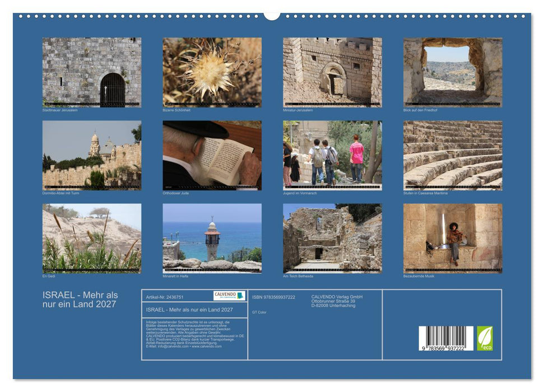This screenshot has height=392, width=544.
Task: Click the CALVENDO logo badge
Action: (229, 296)
